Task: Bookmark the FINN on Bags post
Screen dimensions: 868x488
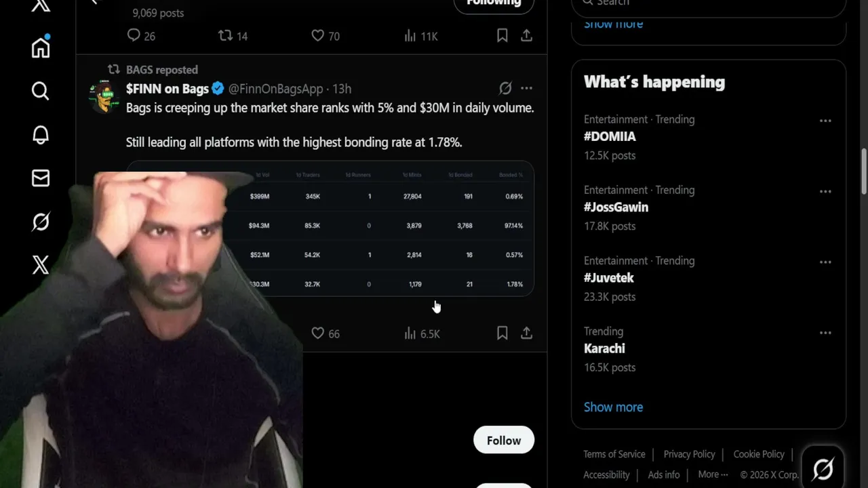Action: (x=502, y=333)
